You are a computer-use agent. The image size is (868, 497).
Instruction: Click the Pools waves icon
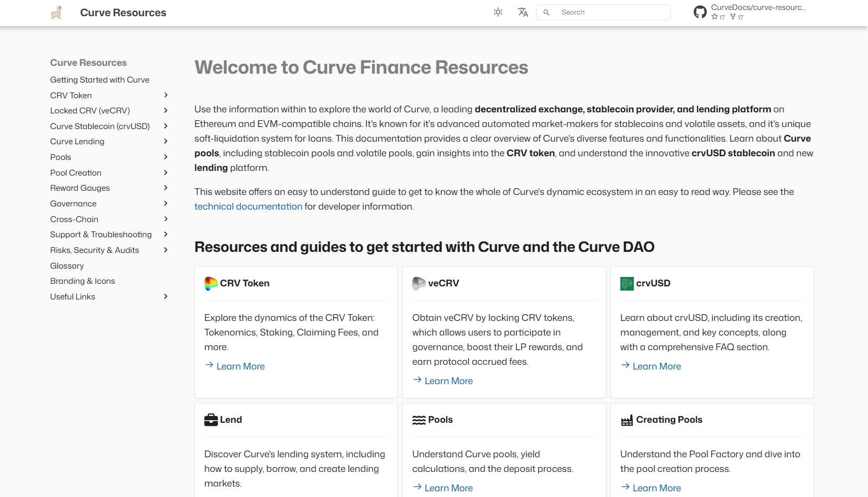click(x=419, y=420)
